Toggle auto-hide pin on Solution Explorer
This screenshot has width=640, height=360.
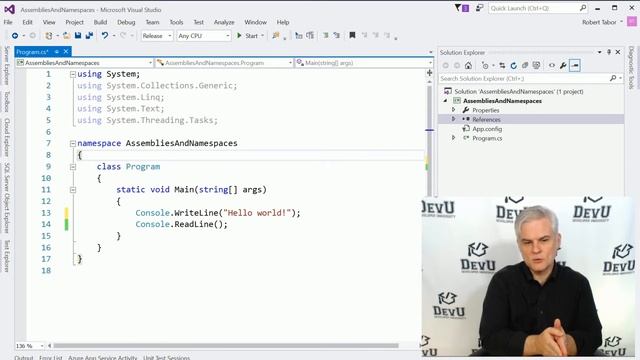pos(609,52)
